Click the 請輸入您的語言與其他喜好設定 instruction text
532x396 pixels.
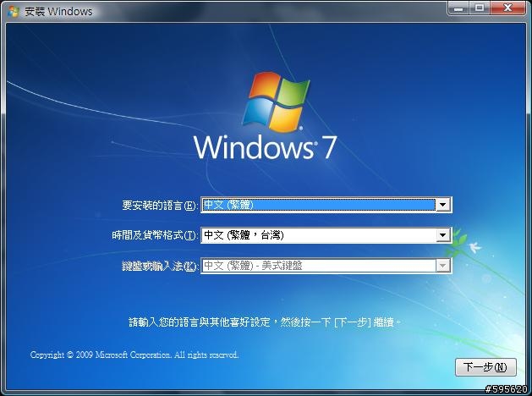click(x=265, y=322)
